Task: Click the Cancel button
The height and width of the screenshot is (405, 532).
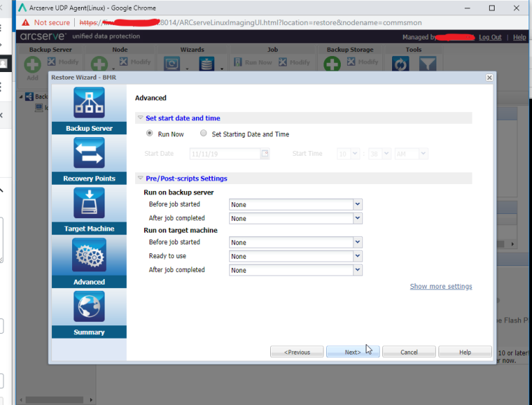Action: coord(409,352)
